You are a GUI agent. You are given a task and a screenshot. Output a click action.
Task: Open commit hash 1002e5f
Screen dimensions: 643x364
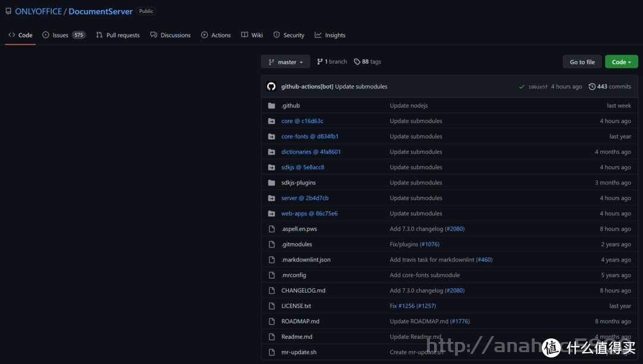[x=538, y=87]
